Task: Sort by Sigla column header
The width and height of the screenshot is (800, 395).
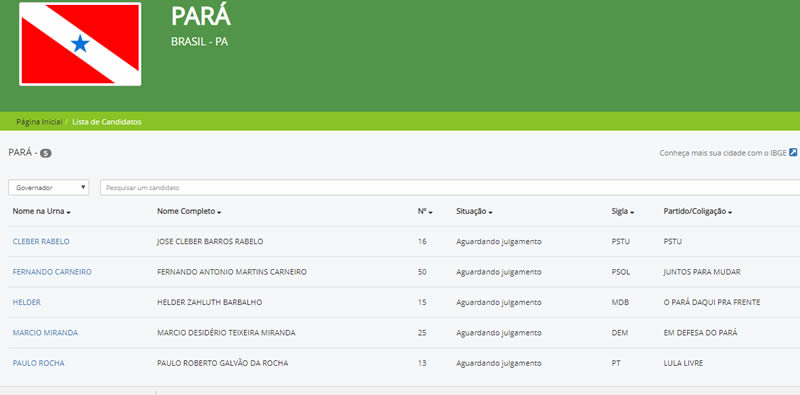Action: pyautogui.click(x=622, y=211)
